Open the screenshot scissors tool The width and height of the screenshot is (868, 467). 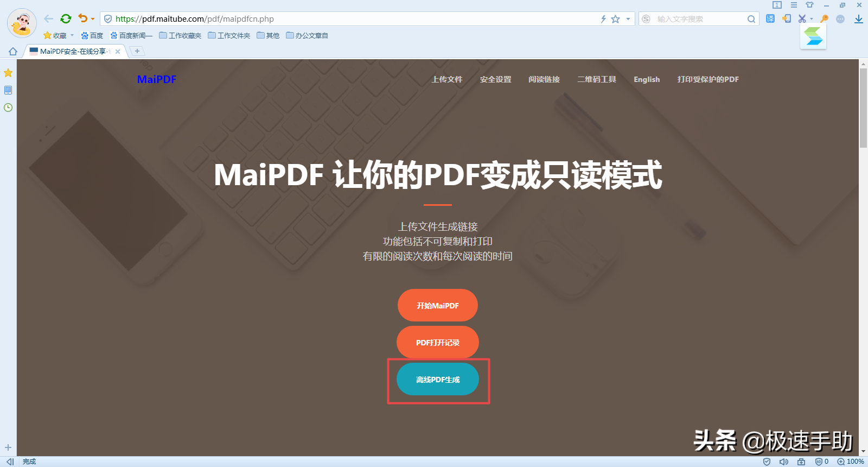click(x=802, y=18)
